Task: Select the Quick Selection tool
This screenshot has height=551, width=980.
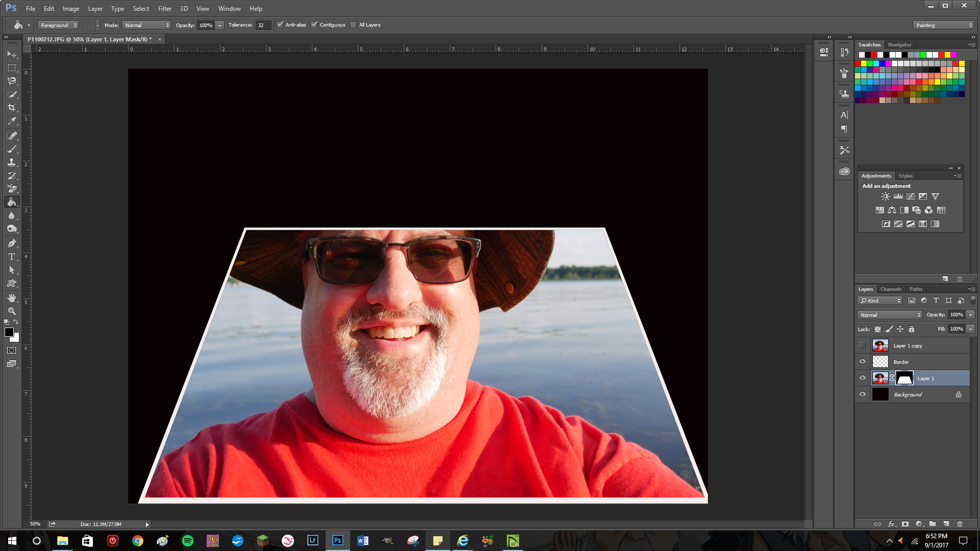Action: click(12, 94)
